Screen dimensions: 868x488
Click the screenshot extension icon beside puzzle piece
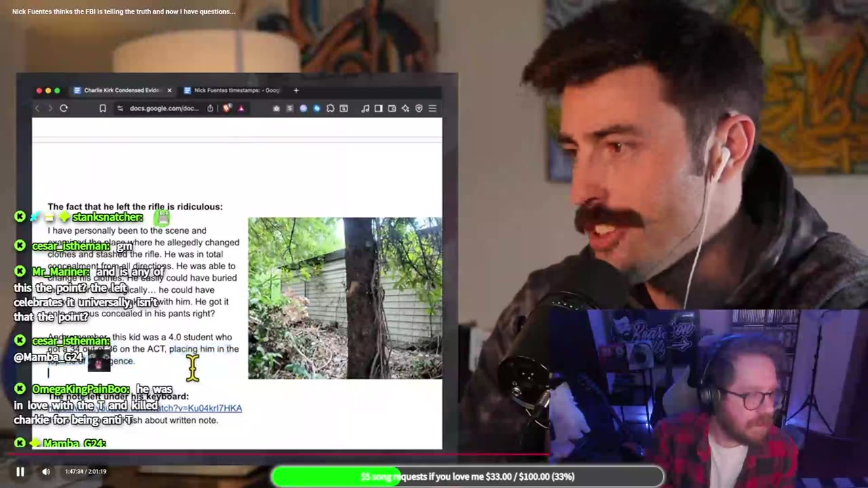pos(344,108)
